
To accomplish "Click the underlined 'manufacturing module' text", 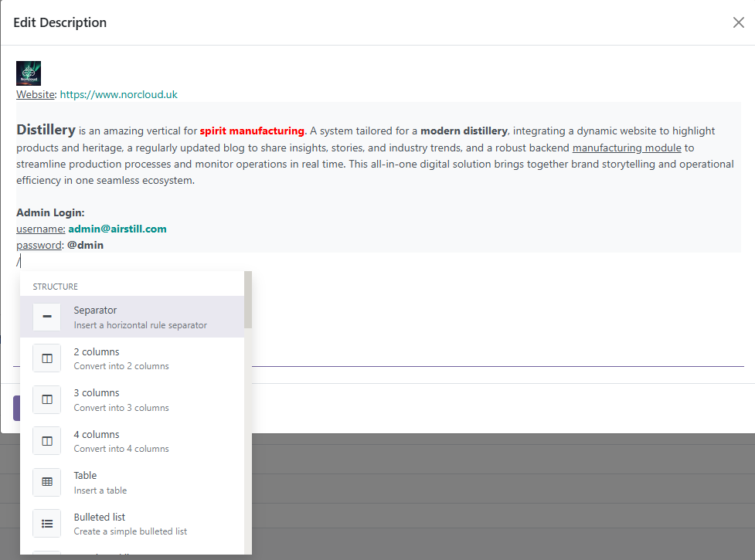I will tap(627, 148).
